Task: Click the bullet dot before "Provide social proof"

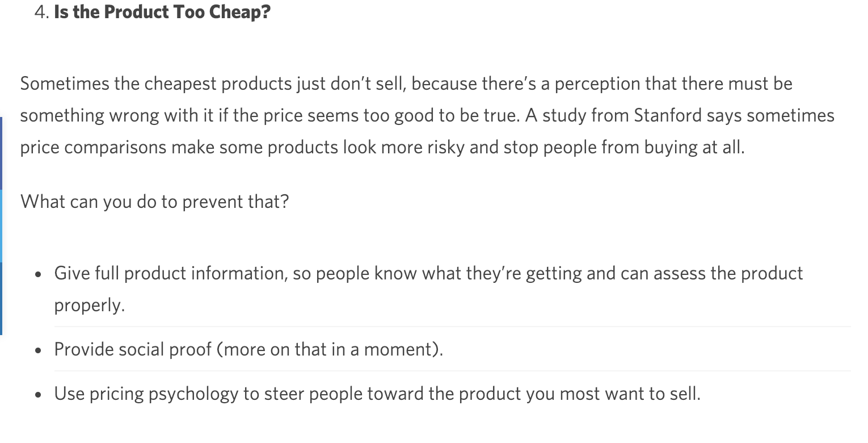Action: point(38,350)
